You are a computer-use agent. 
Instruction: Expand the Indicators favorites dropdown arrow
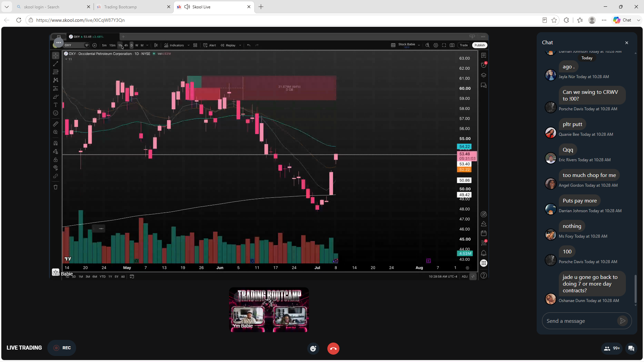(x=189, y=45)
